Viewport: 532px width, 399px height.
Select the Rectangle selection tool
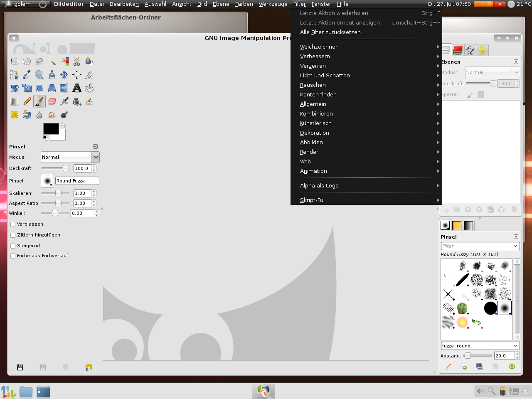tap(15, 62)
